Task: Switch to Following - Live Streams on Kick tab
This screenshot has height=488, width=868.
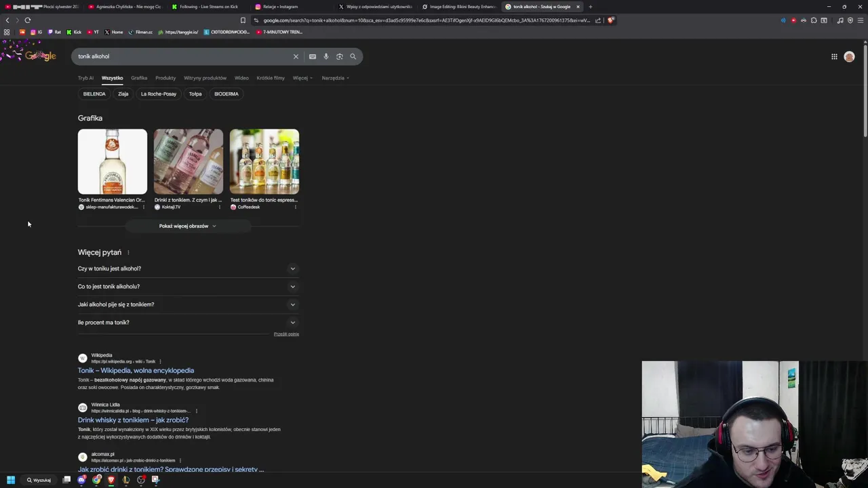Action: pos(208,7)
